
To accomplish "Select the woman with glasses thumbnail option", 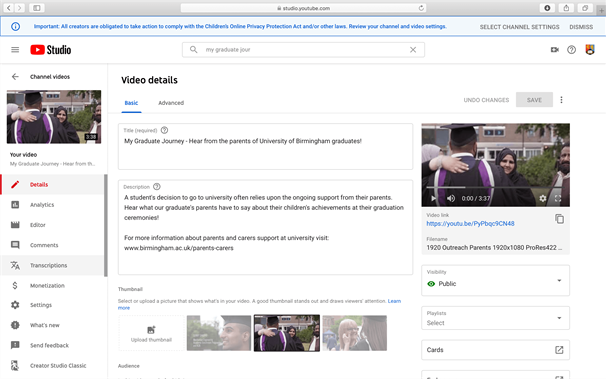I will (x=355, y=333).
